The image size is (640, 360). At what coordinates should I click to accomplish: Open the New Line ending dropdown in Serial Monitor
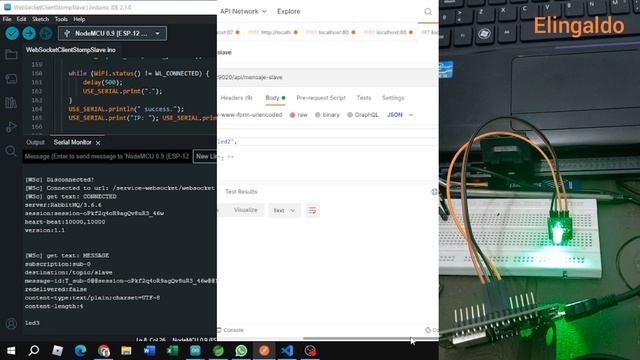pyautogui.click(x=205, y=156)
